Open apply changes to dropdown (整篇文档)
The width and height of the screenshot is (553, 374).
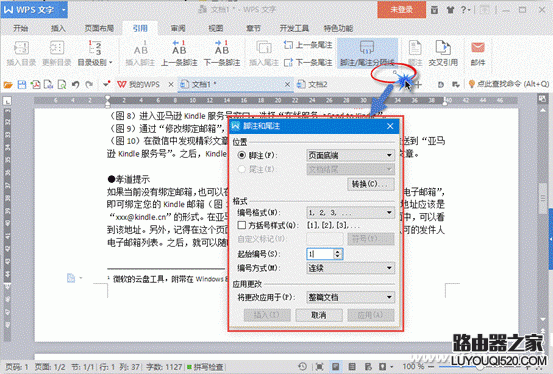pyautogui.click(x=350, y=297)
